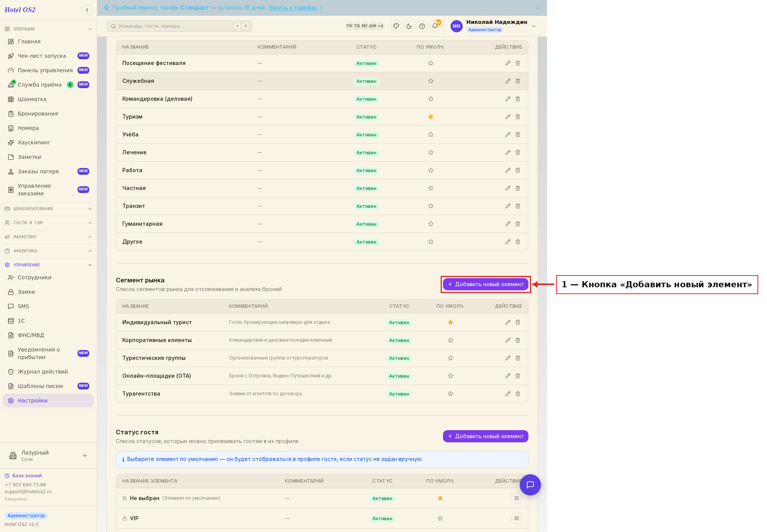Collapse the Операции sidebar section
767x532 pixels.
point(48,29)
